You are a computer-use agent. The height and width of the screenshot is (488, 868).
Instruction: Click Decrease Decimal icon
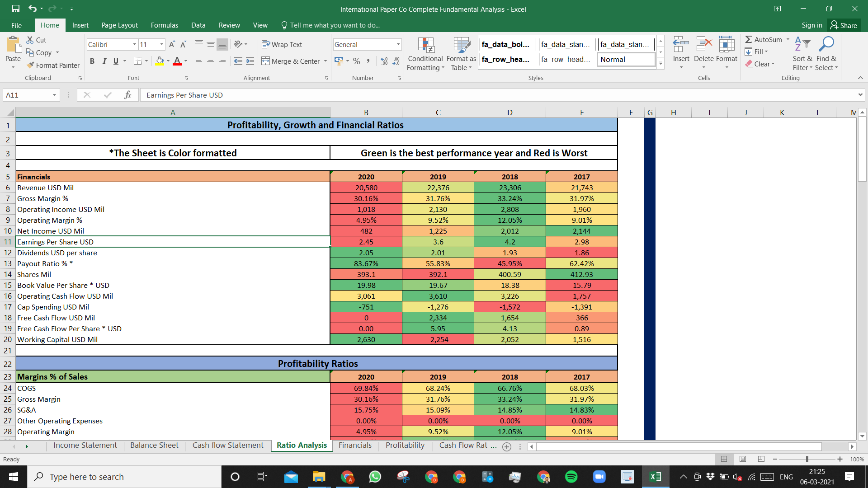tap(396, 61)
